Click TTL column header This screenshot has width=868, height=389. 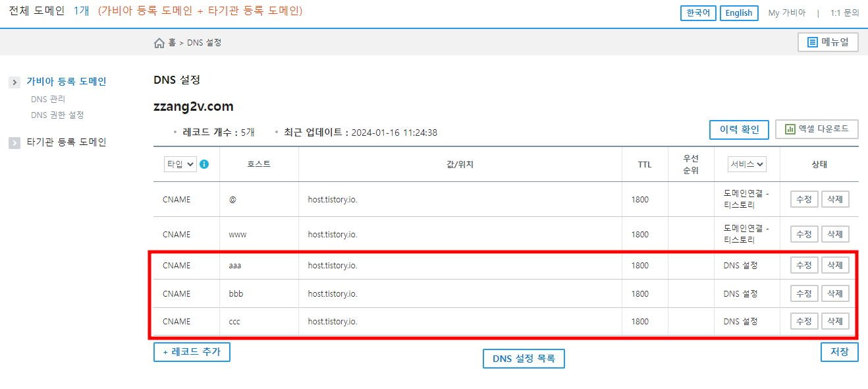[645, 165]
